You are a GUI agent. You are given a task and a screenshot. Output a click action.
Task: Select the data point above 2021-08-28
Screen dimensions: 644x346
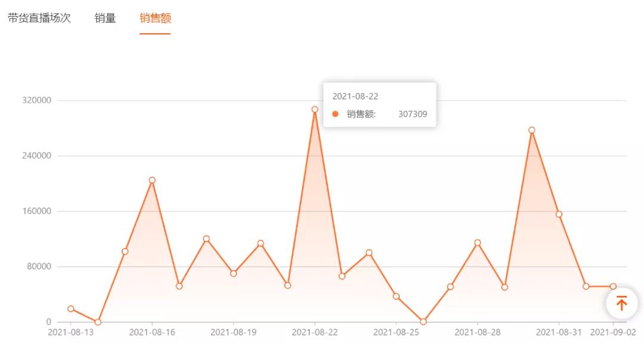pyautogui.click(x=478, y=242)
